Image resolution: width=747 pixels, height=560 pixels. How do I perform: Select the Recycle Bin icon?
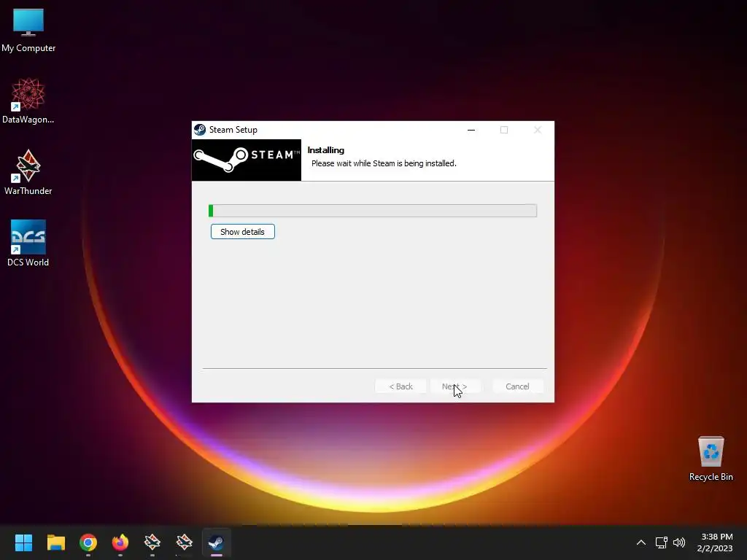[x=711, y=459]
